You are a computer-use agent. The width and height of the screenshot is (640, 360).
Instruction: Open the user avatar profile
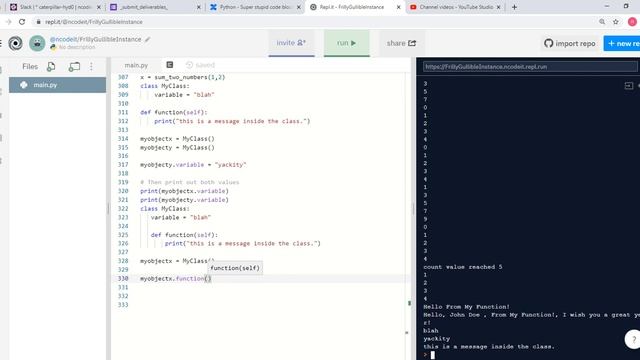37,43
